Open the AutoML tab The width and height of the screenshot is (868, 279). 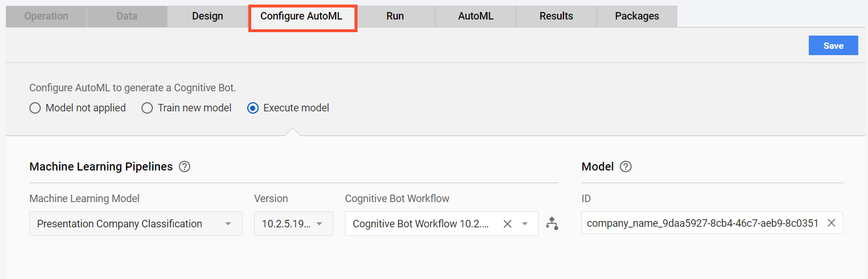(x=475, y=16)
